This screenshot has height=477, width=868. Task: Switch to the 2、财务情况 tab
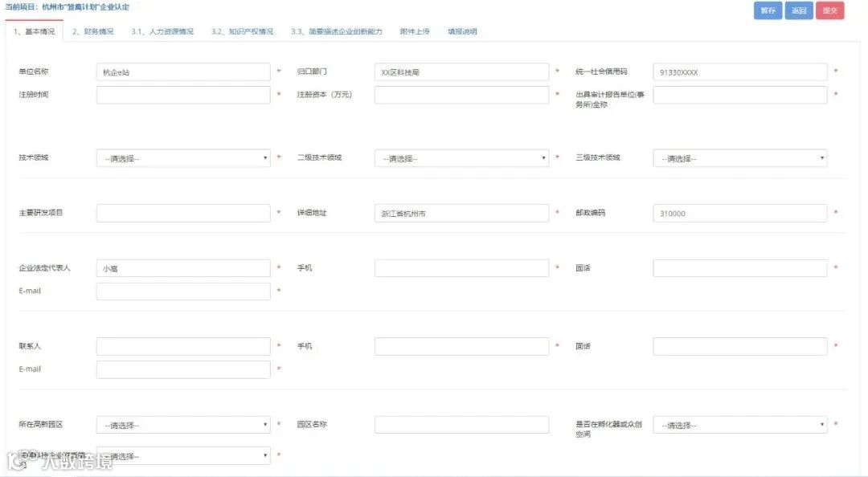click(x=93, y=31)
